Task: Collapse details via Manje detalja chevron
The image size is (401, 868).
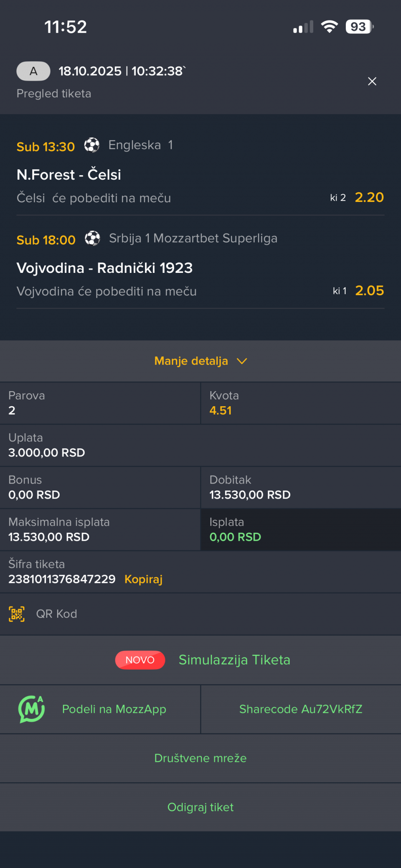Action: click(242, 361)
